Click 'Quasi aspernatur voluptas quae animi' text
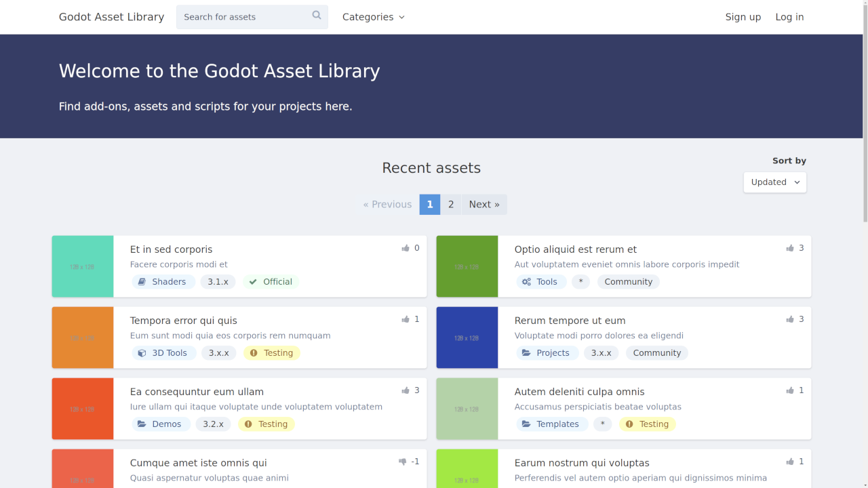868x488 pixels. [x=210, y=478]
